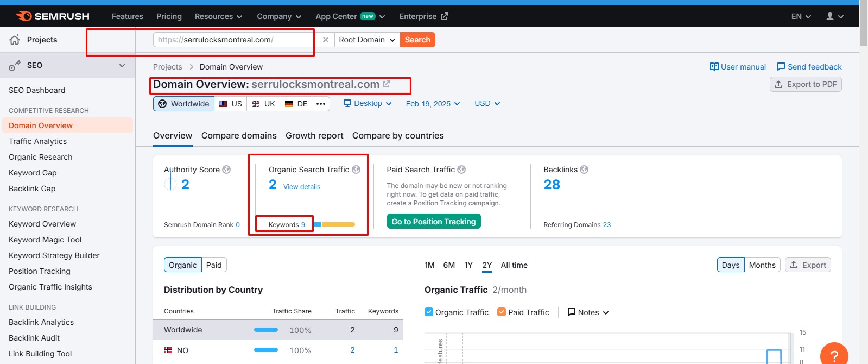Open external link icon beside serrulocksmontreal.com
This screenshot has height=364, width=868.
[x=387, y=84]
